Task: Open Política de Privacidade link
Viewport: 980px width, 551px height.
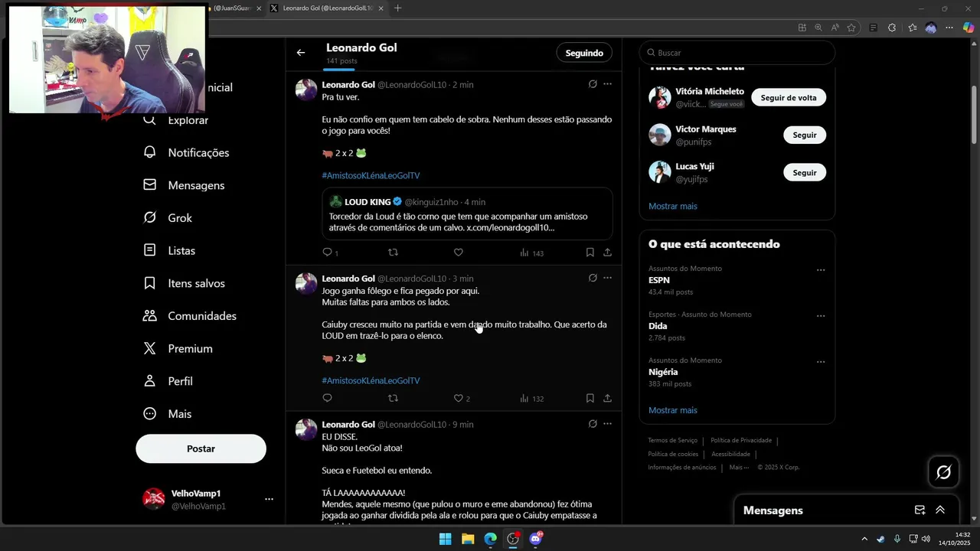Action: click(741, 440)
